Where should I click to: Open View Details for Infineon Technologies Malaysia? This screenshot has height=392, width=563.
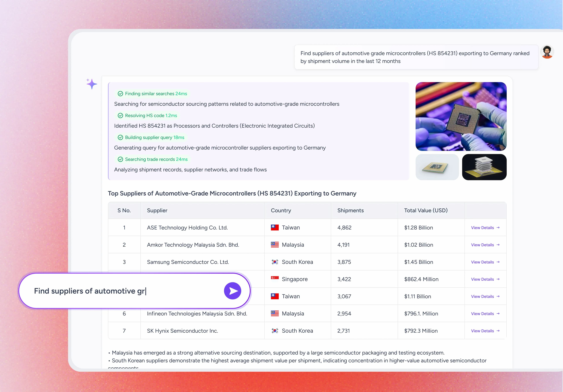pos(485,314)
